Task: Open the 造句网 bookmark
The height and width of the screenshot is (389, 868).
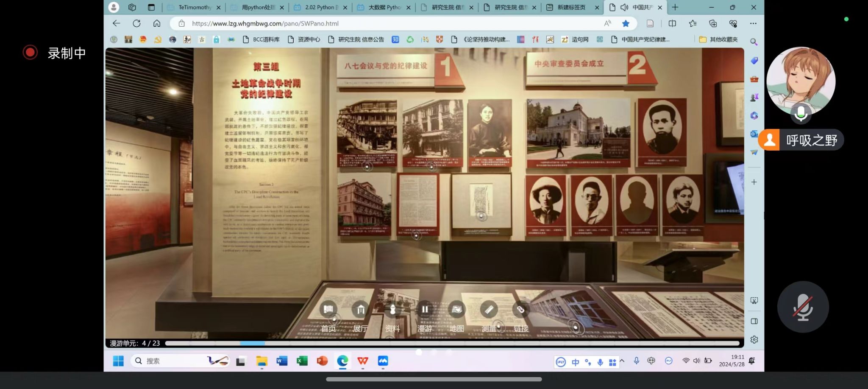Action: pyautogui.click(x=575, y=39)
